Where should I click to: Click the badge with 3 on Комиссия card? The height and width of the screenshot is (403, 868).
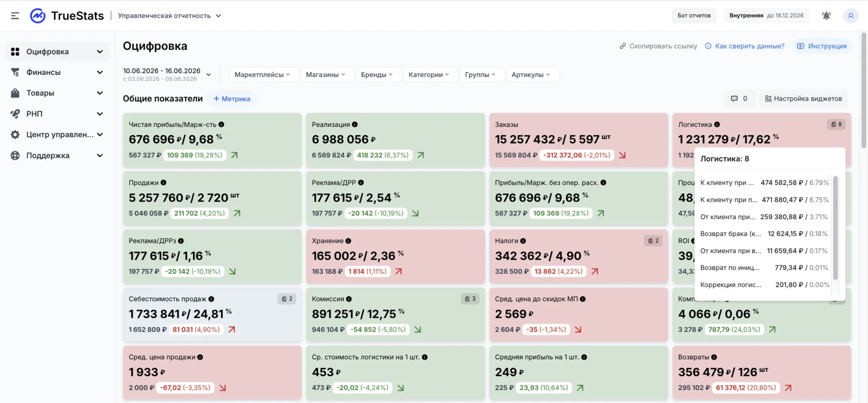click(x=470, y=299)
